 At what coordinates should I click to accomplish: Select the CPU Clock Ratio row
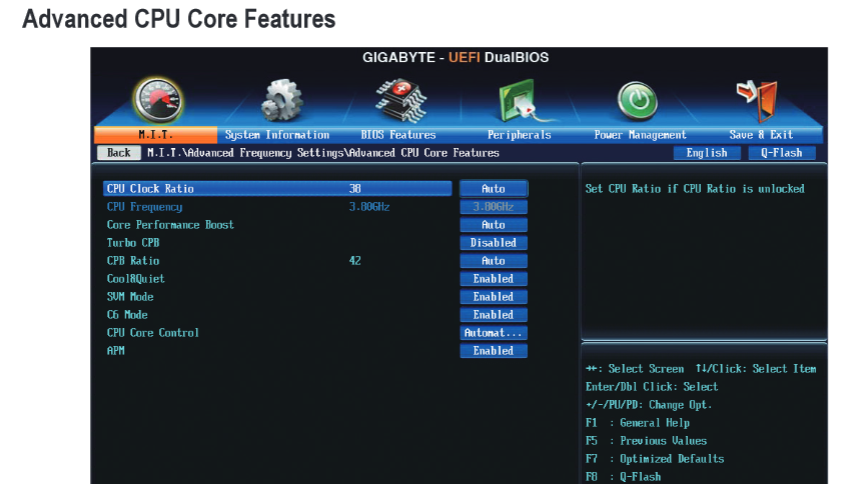[x=277, y=189]
